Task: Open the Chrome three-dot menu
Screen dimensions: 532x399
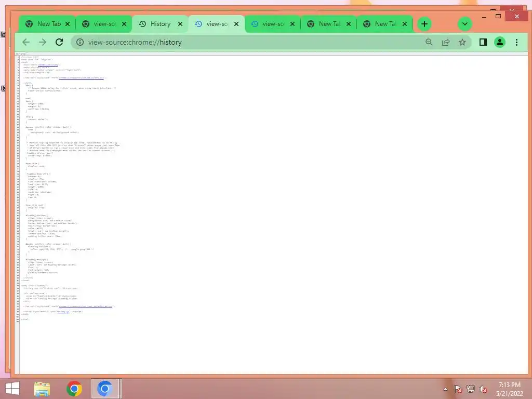Action: coord(516,42)
